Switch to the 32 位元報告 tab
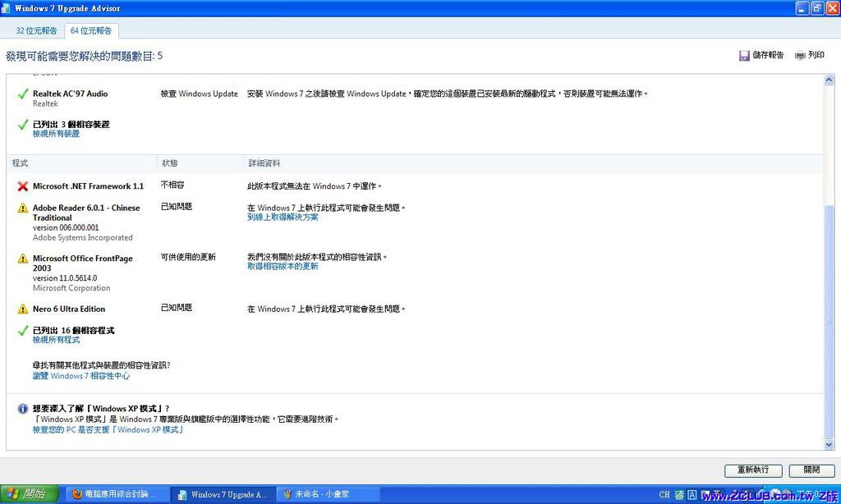Image resolution: width=841 pixels, height=504 pixels. tap(36, 30)
